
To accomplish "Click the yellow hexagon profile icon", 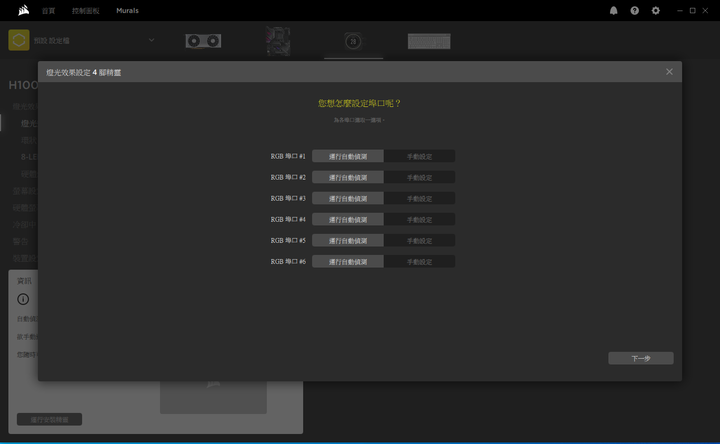I will [x=19, y=40].
